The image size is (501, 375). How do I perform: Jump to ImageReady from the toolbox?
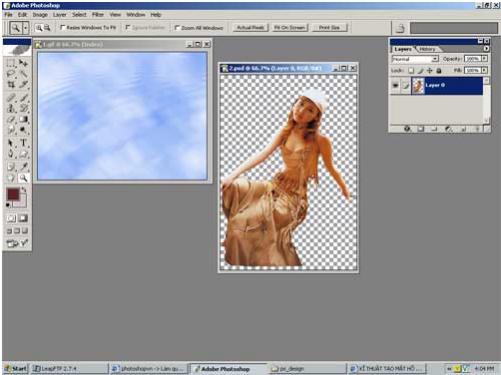[17, 244]
